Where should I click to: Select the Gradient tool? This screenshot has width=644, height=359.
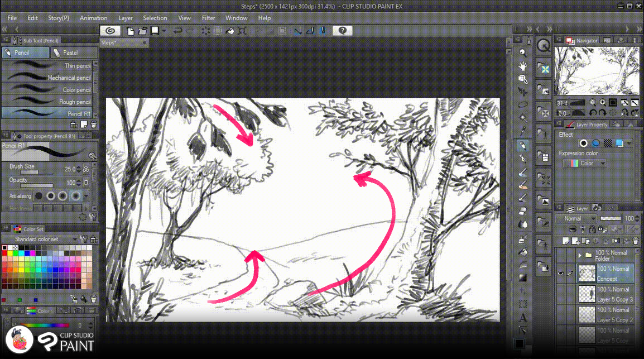pos(522,278)
